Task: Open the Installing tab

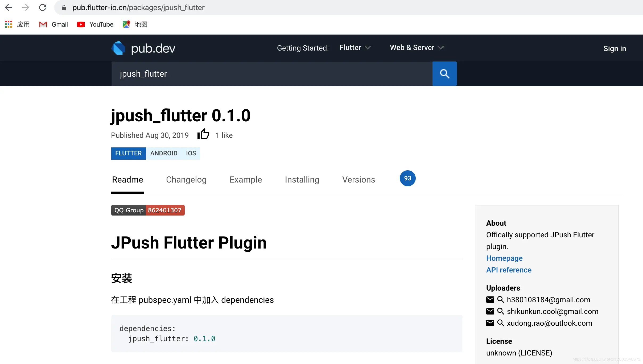Action: tap(302, 180)
